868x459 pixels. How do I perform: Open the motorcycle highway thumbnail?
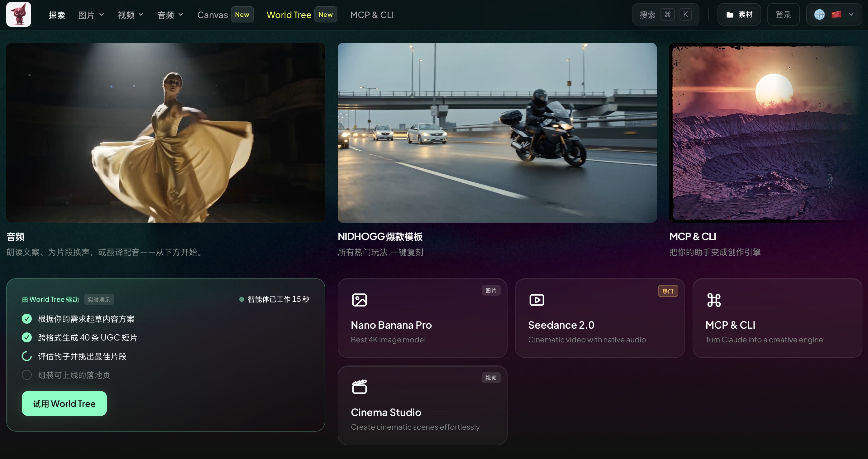point(497,133)
